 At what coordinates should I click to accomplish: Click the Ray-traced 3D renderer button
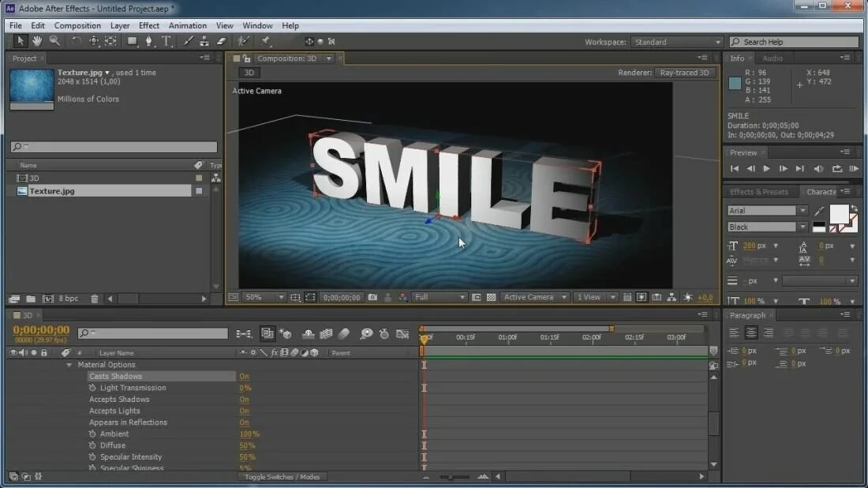pos(684,73)
